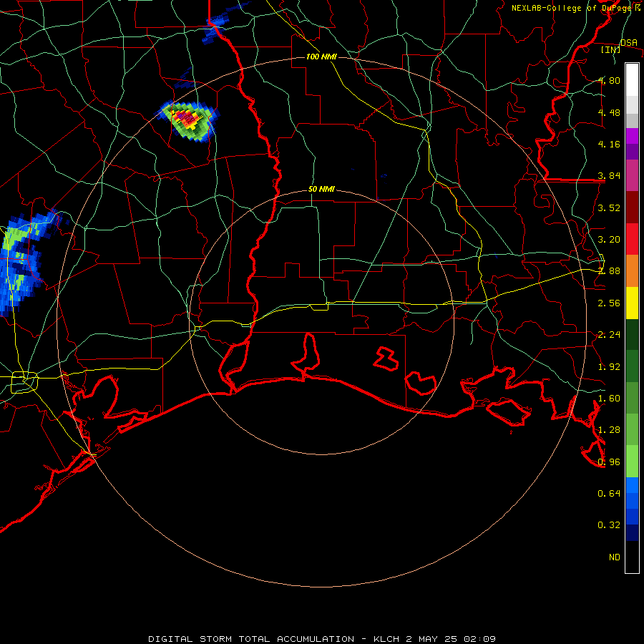Screen dimensions: 644x644
Task: Click the 1.60 legend value
Action: point(609,398)
